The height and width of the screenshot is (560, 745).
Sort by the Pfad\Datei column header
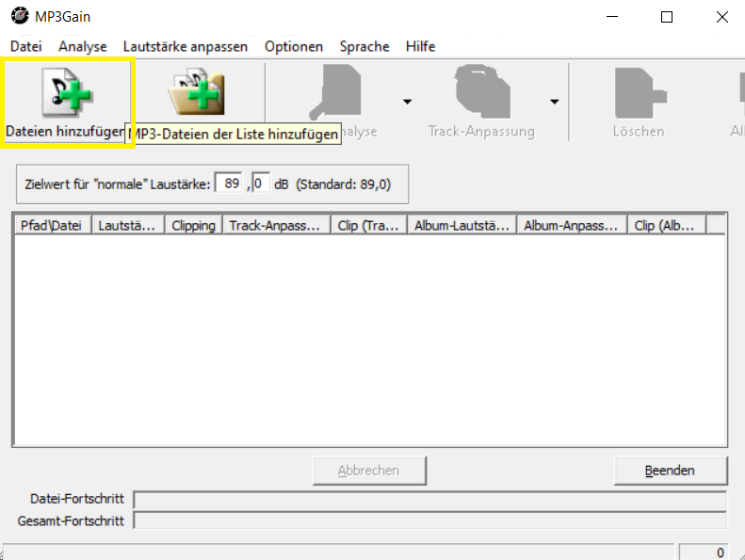(x=51, y=225)
